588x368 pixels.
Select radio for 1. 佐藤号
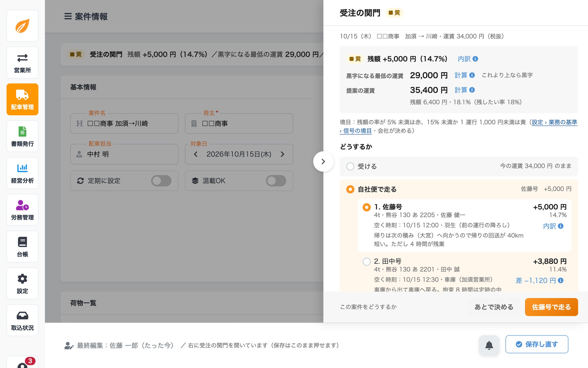[367, 207]
